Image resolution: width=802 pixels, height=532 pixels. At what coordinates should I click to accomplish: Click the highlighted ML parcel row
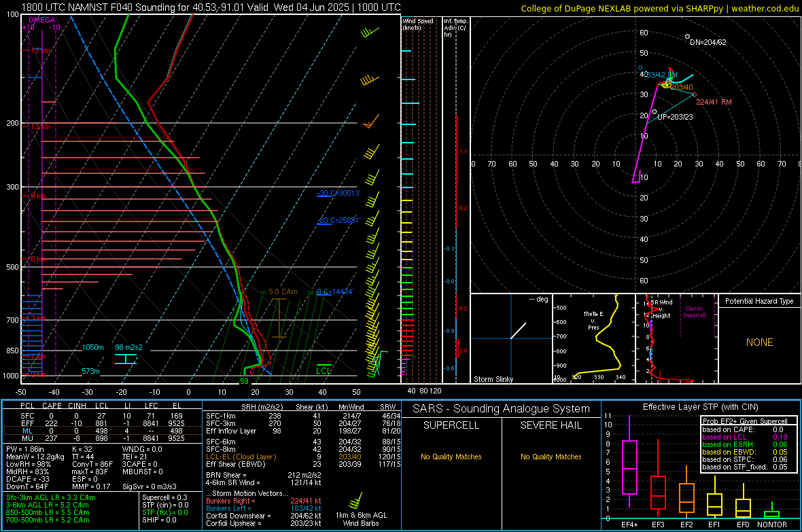pyautogui.click(x=103, y=431)
